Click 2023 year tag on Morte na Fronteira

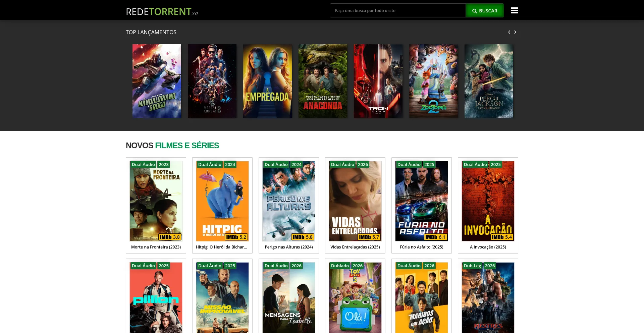point(164,165)
